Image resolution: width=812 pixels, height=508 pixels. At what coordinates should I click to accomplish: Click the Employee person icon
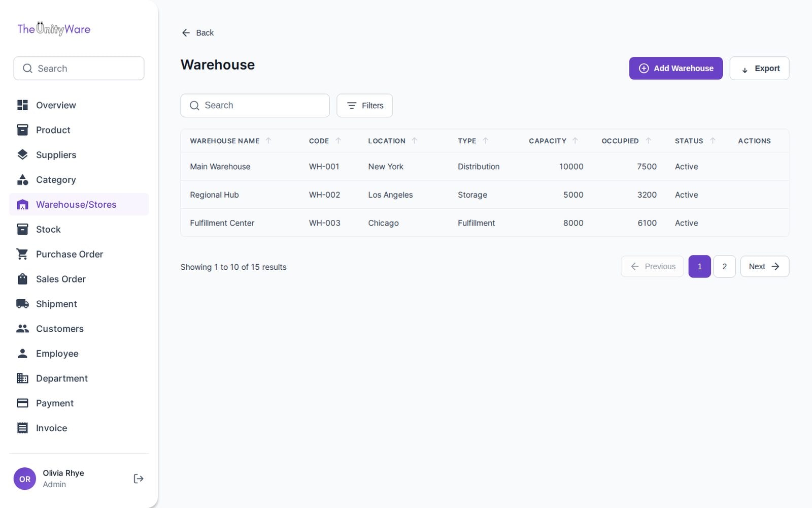(x=22, y=354)
